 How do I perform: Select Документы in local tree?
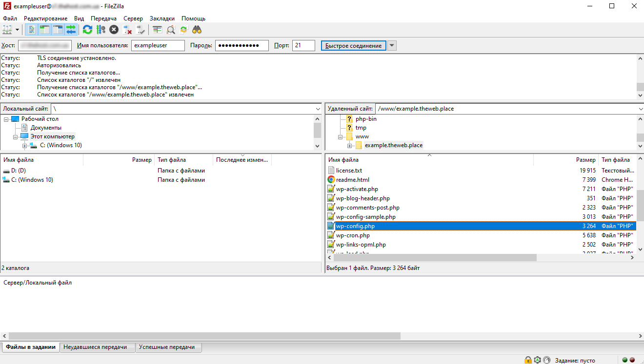(46, 128)
